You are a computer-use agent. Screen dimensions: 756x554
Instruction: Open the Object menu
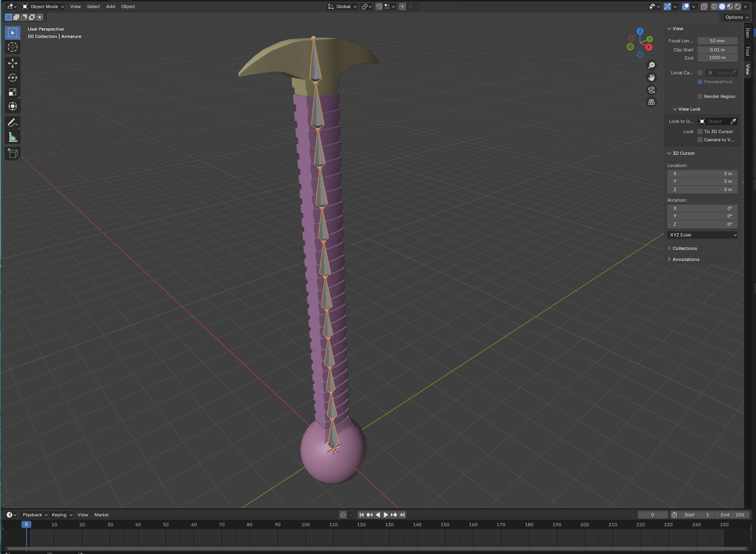tap(128, 7)
